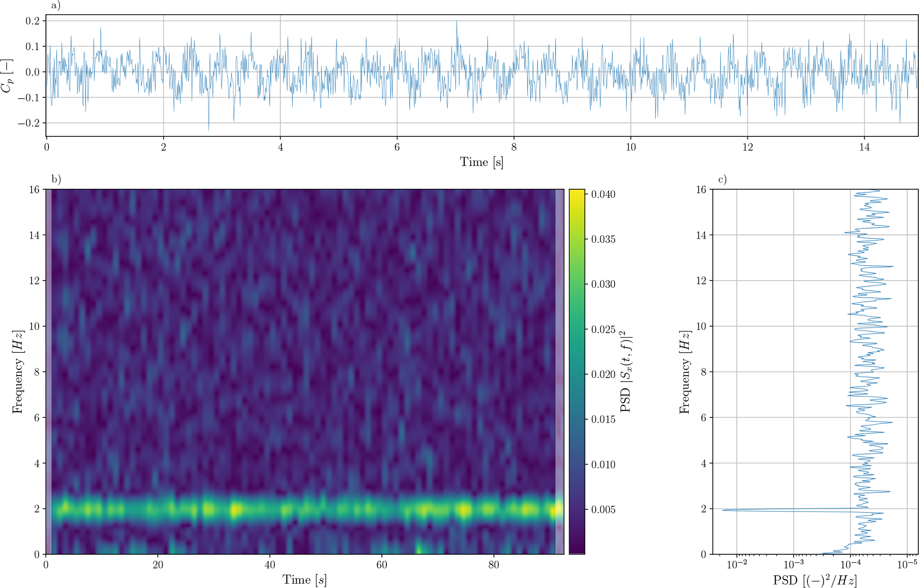This screenshot has height=588, width=919.
Task: Click the 'Time [s]' label below the spectrogram
Action: coord(305,580)
